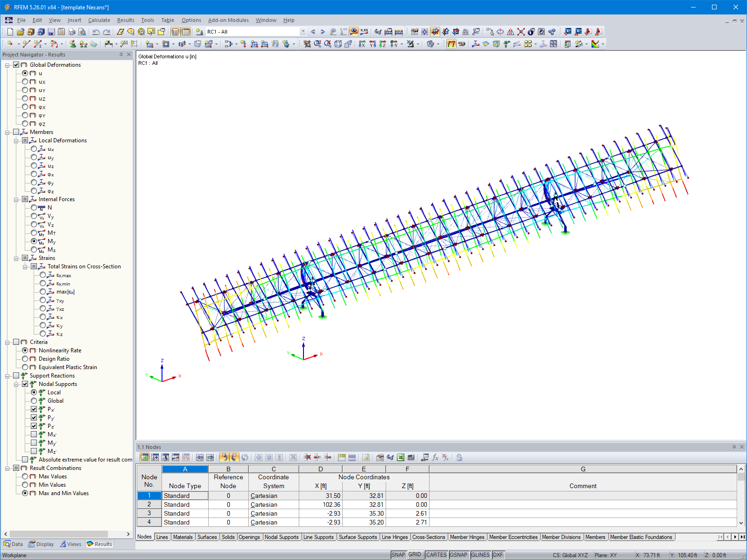
Task: Enable the Px' checkbox under Nodal Supports
Action: pos(35,409)
